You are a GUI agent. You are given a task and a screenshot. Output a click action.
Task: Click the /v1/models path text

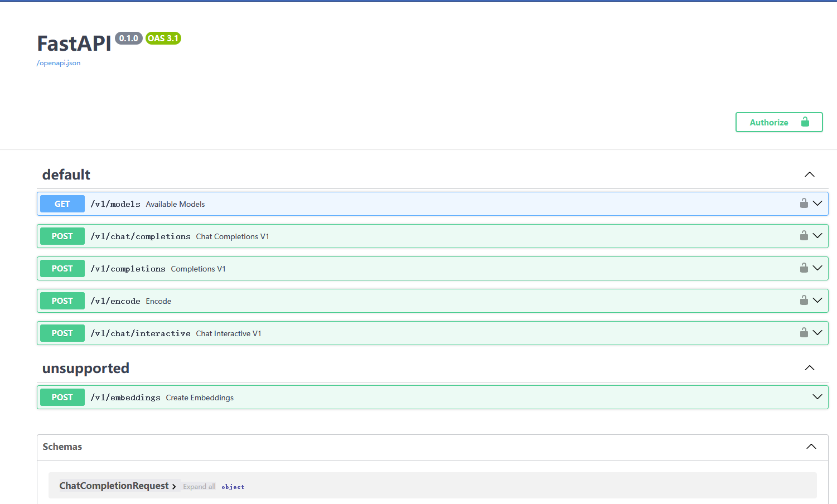tap(115, 204)
